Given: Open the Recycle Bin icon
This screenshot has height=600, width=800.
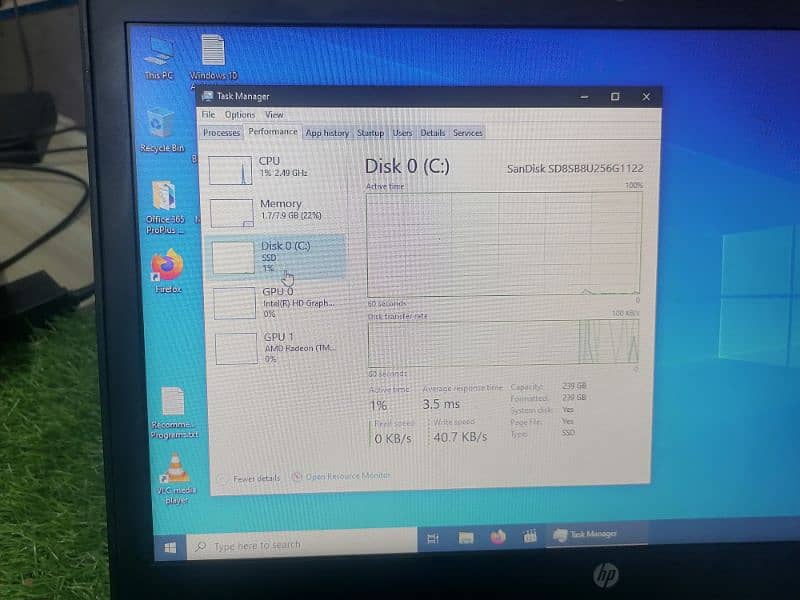Looking at the screenshot, I should [162, 126].
